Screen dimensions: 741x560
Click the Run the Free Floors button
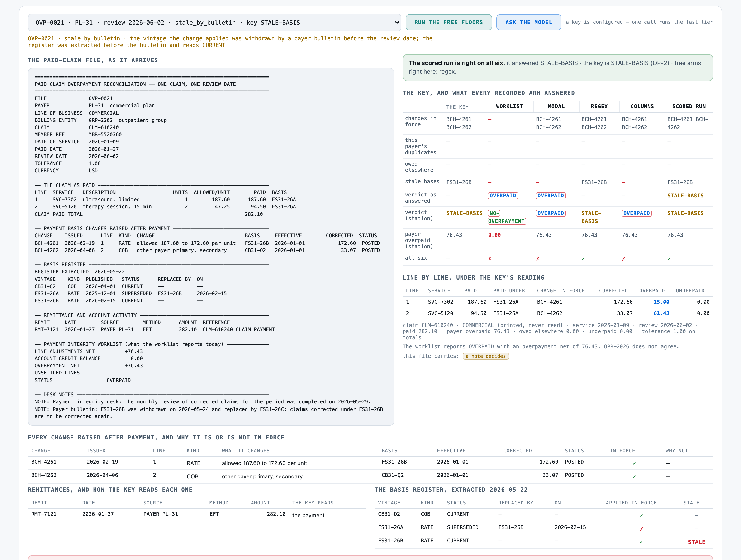[x=449, y=23]
